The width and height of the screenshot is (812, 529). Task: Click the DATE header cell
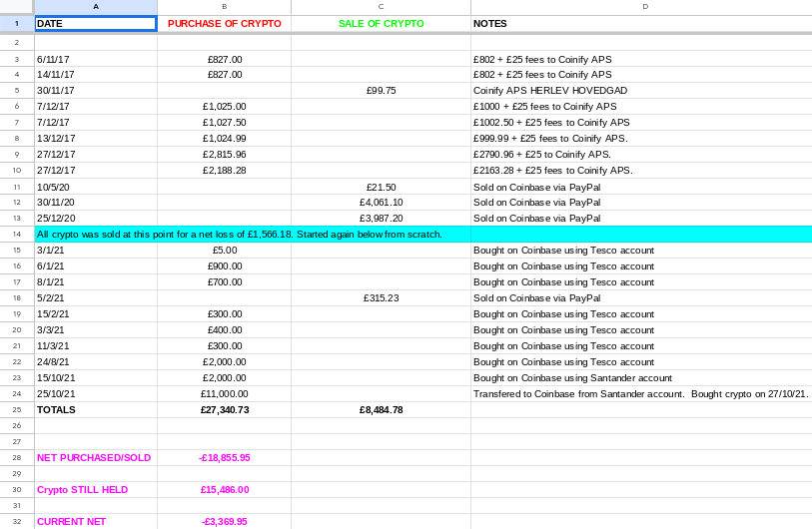(x=96, y=23)
